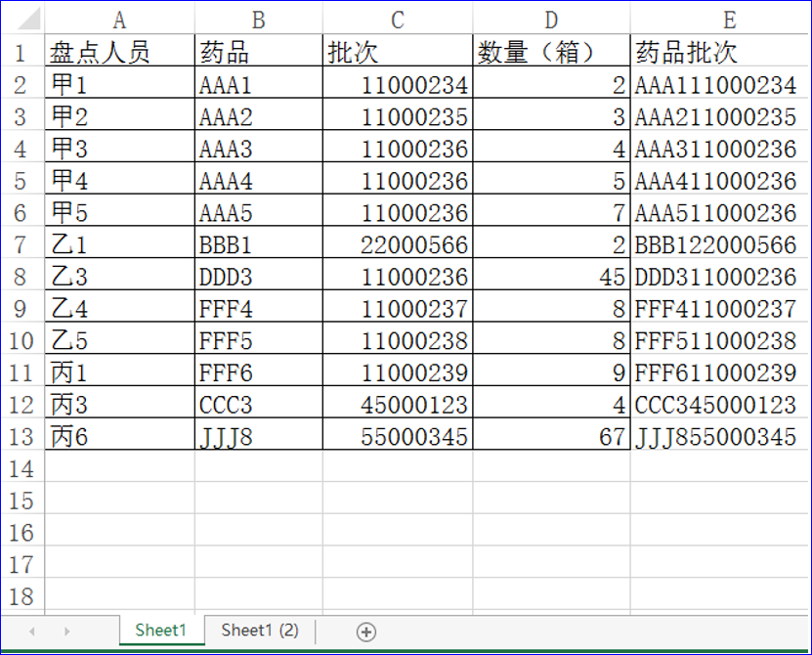This screenshot has height=655, width=812.
Task: Select cell containing FFF411000237
Action: 720,308
